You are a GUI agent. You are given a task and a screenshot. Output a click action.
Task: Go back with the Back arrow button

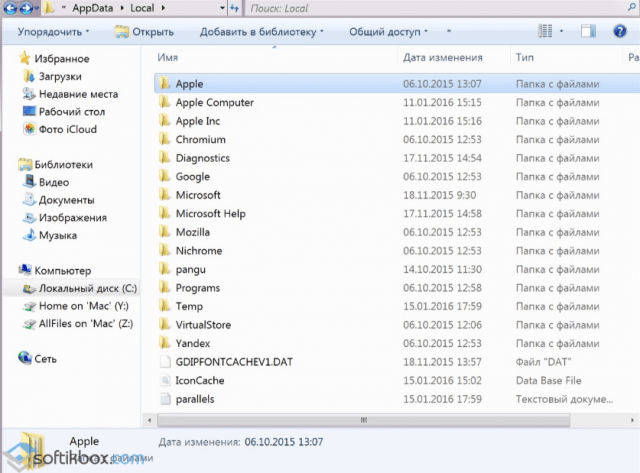pos(10,8)
